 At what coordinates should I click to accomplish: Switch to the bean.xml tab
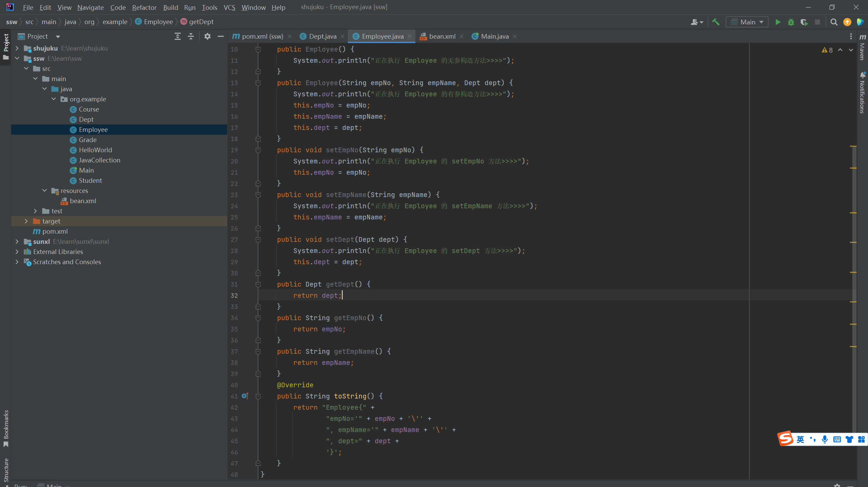pos(441,36)
